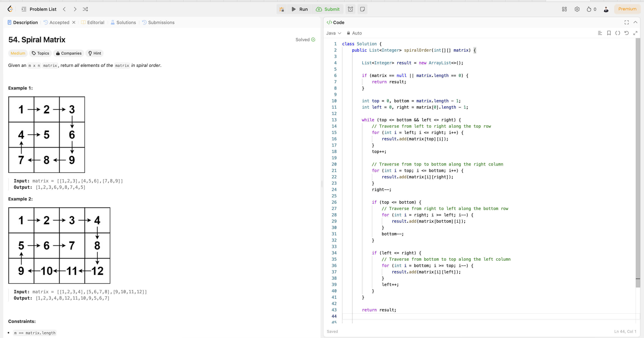Click the Solved status checkmark
The width and height of the screenshot is (644, 338).
pyautogui.click(x=313, y=40)
